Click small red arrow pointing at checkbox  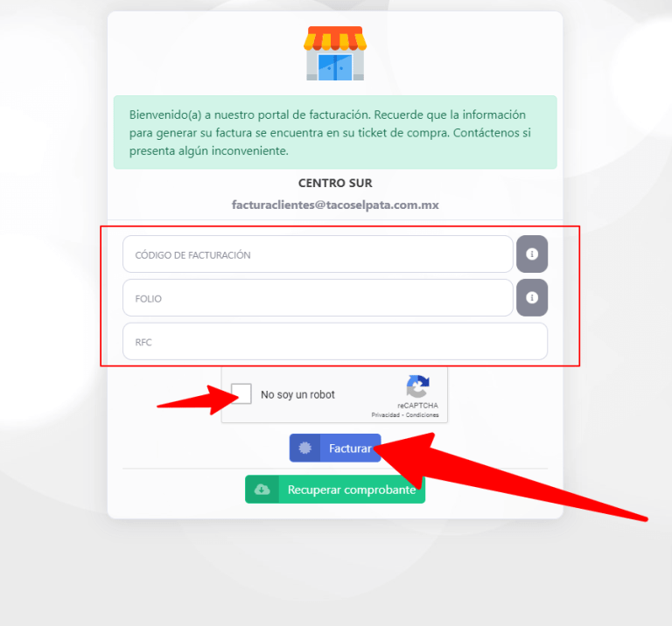point(198,400)
